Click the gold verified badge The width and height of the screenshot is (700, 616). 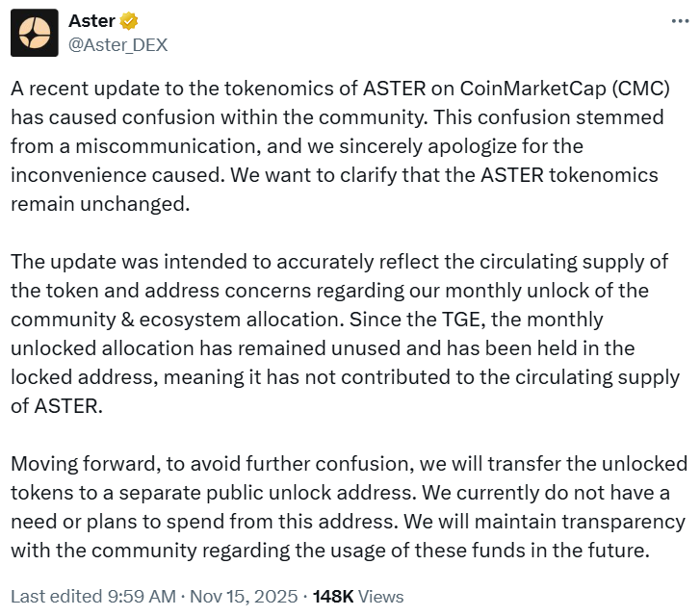coord(127,21)
